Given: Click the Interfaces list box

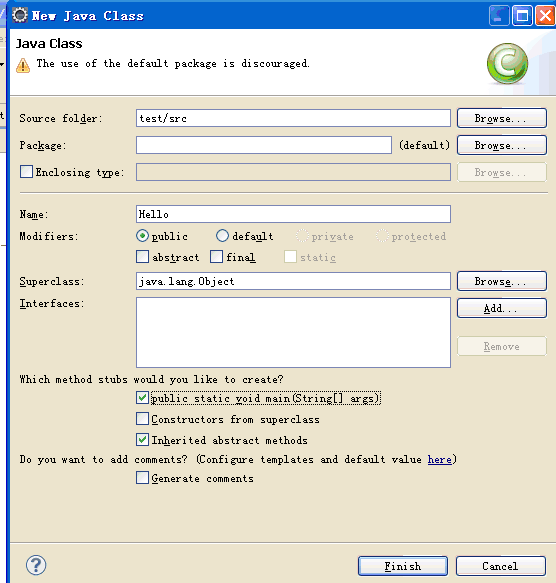Looking at the screenshot, I should (x=293, y=332).
